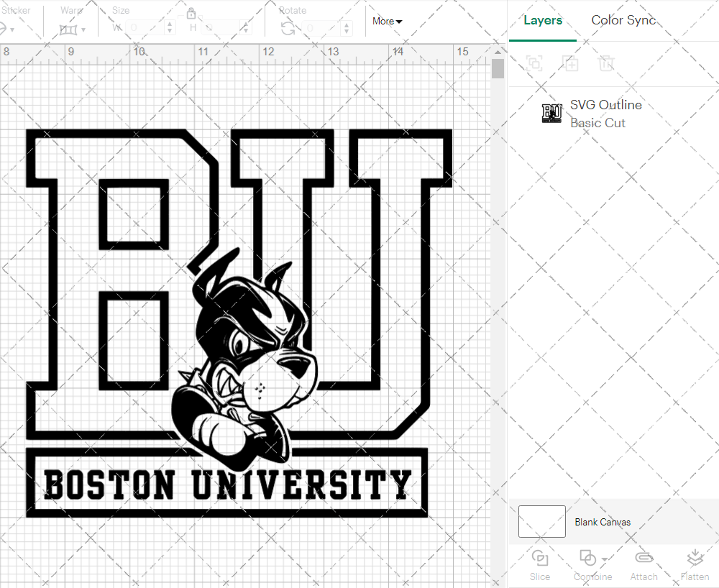Switch to the Layers tab
The image size is (719, 588).
coord(543,20)
